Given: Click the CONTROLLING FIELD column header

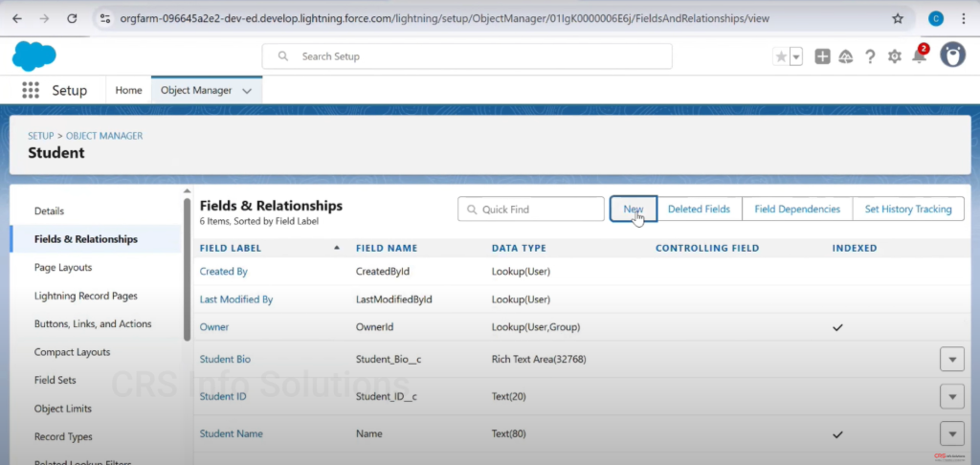Looking at the screenshot, I should pos(707,248).
